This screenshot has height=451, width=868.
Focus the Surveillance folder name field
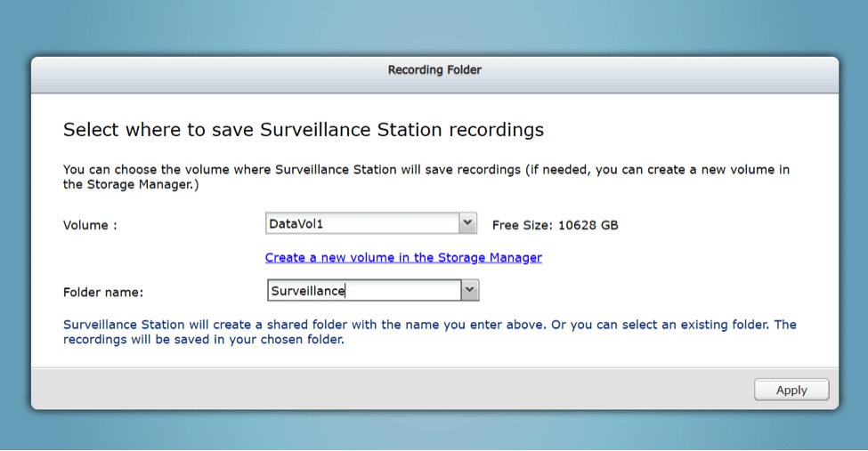pos(364,291)
